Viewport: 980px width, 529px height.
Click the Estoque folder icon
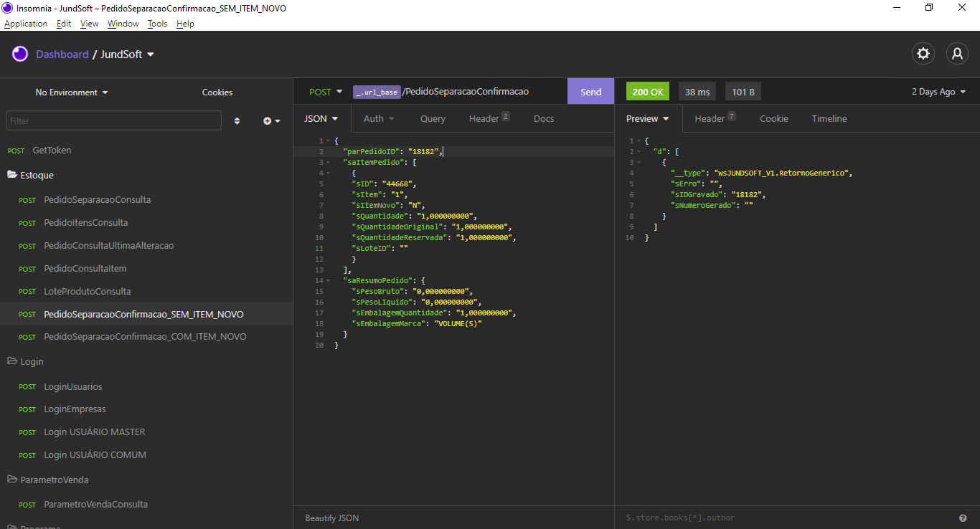12,174
